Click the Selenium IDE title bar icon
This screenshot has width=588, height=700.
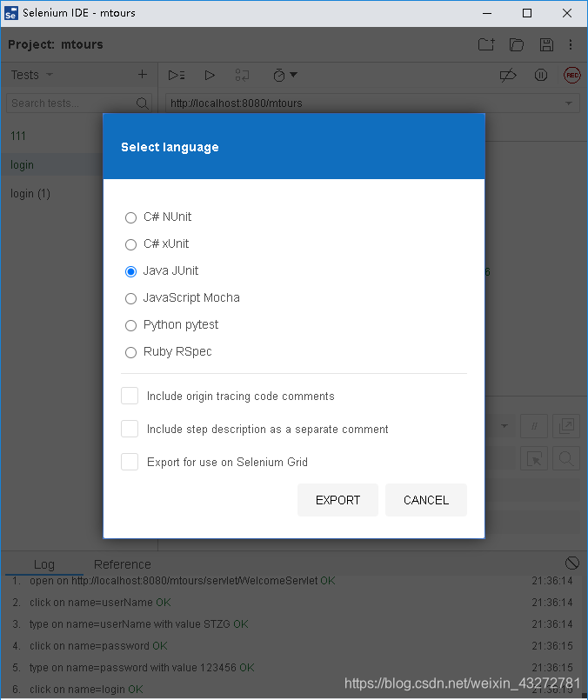(x=11, y=13)
